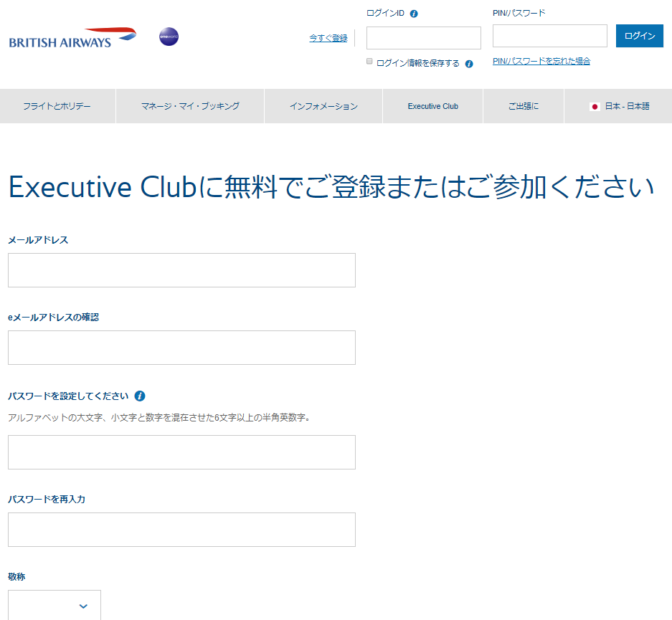Image resolution: width=672 pixels, height=620 pixels.
Task: Click the ログインID text field
Action: point(423,38)
